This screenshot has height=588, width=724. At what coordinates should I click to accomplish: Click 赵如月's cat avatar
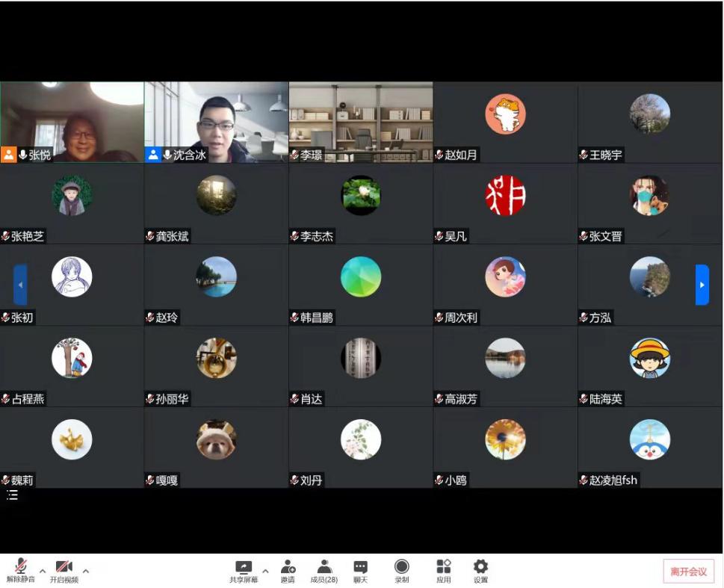tap(505, 114)
